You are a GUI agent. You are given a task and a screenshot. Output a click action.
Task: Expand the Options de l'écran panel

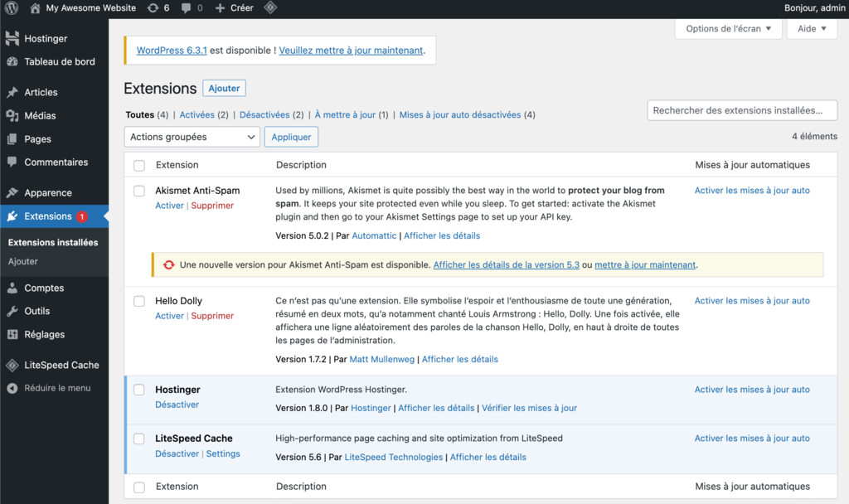click(728, 28)
